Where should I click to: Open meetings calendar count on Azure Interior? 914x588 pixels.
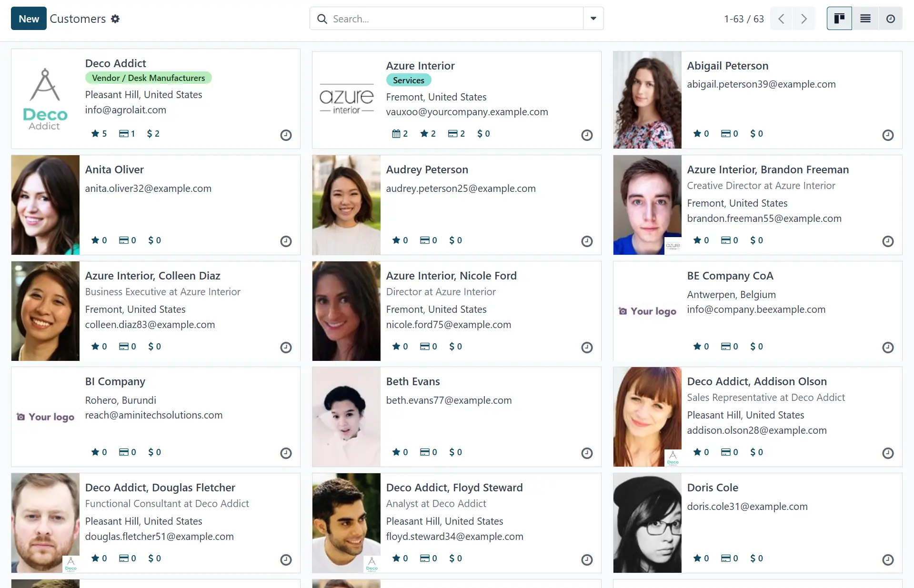400,134
